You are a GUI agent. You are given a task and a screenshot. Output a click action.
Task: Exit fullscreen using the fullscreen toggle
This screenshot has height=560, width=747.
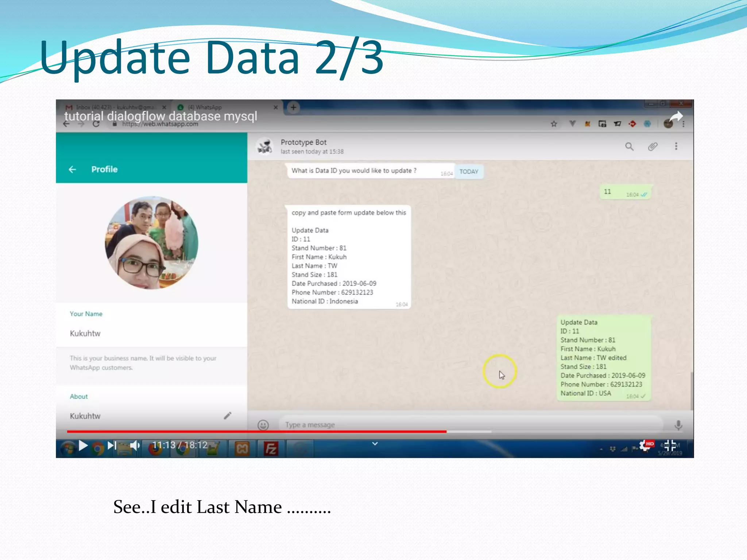point(670,445)
